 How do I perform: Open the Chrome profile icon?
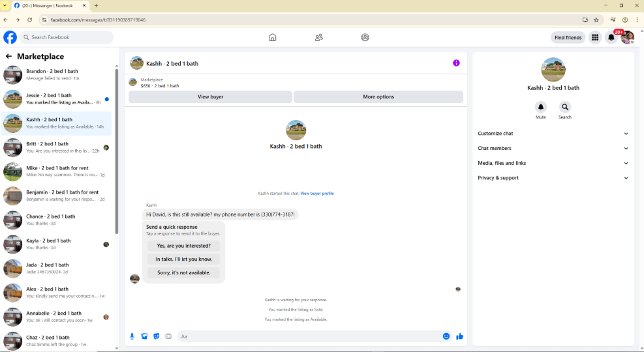coord(624,20)
